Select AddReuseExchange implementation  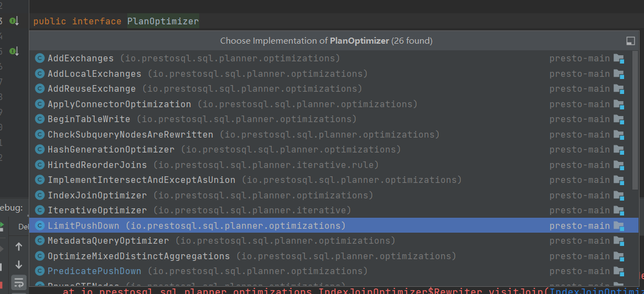pyautogui.click(x=91, y=89)
